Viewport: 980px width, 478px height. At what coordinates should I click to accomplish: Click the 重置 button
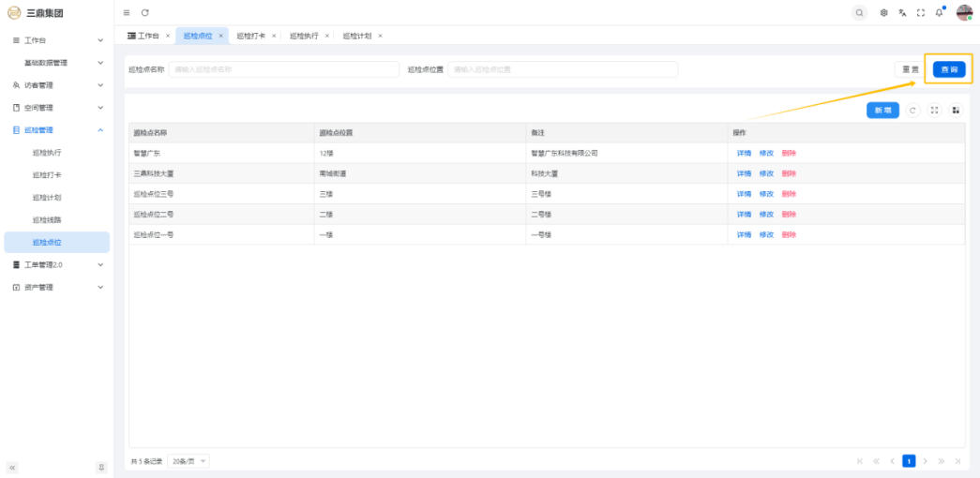(x=910, y=69)
